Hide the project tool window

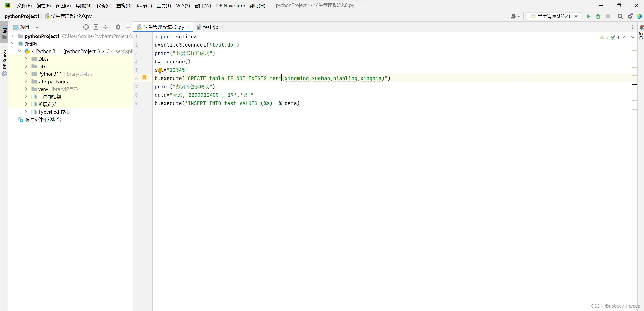pos(128,27)
